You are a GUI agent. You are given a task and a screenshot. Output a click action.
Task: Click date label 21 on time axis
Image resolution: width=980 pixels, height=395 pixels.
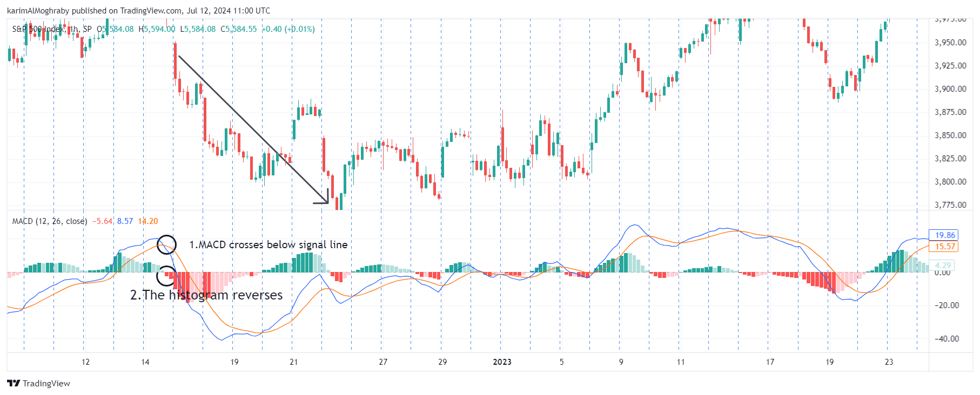[293, 362]
